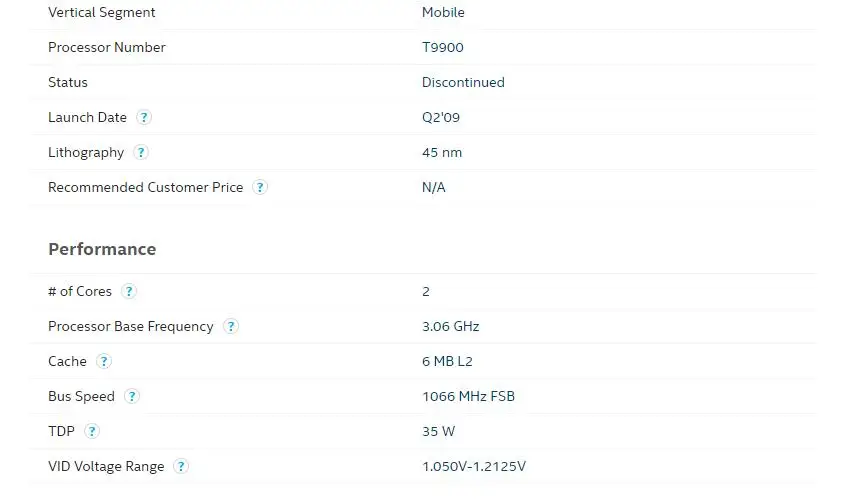Show help for Recommended Customer Price

click(260, 188)
